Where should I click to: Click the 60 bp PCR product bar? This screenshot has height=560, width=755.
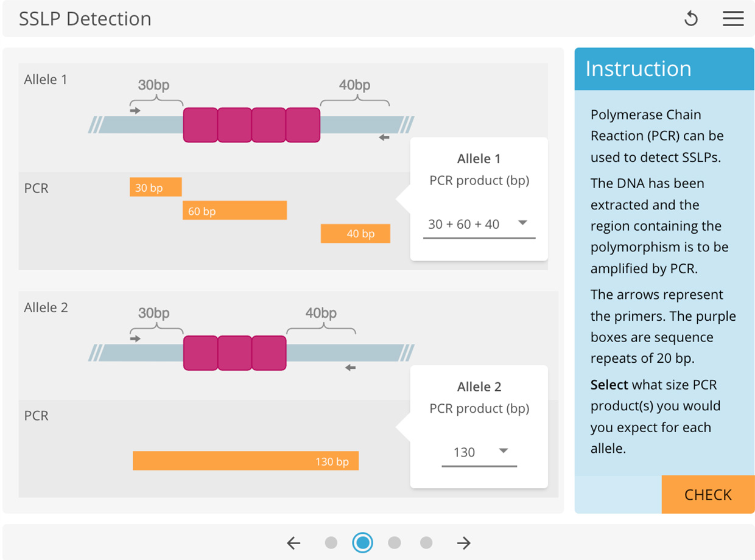pyautogui.click(x=234, y=211)
